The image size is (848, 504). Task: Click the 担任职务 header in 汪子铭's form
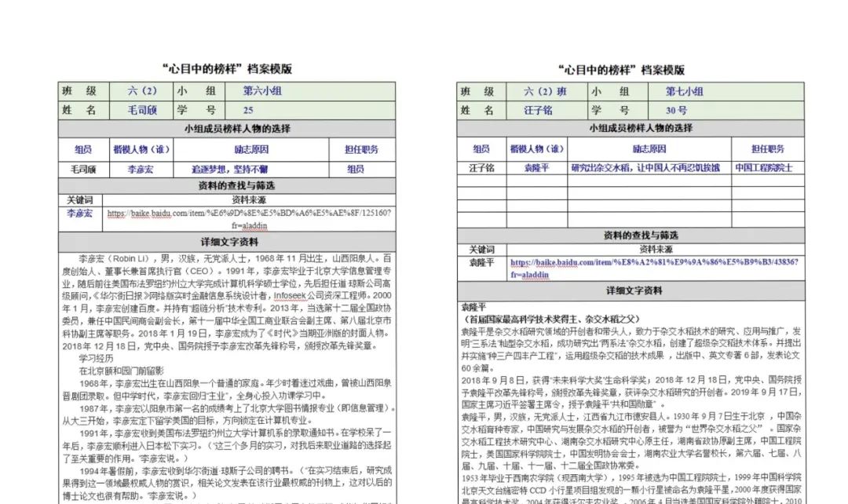(768, 148)
